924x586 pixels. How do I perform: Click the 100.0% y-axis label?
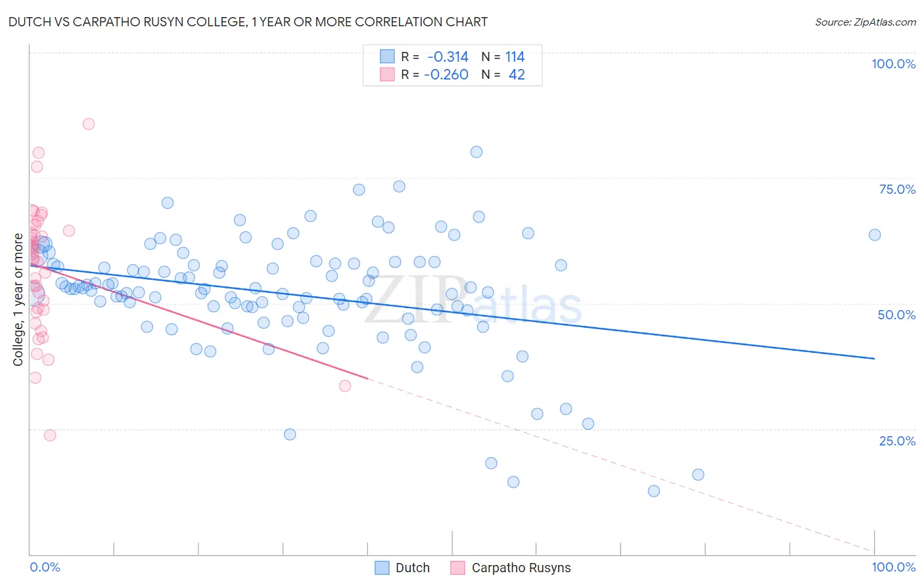click(x=894, y=64)
